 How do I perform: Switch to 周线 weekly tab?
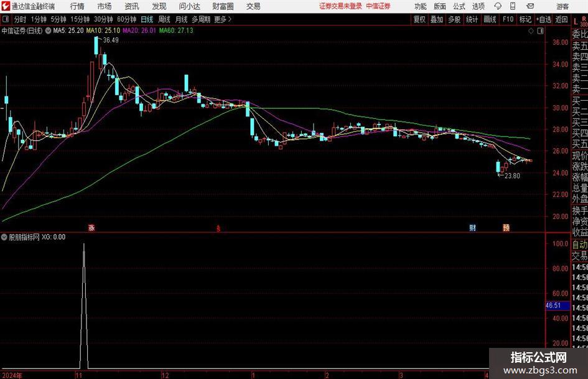[x=164, y=19]
